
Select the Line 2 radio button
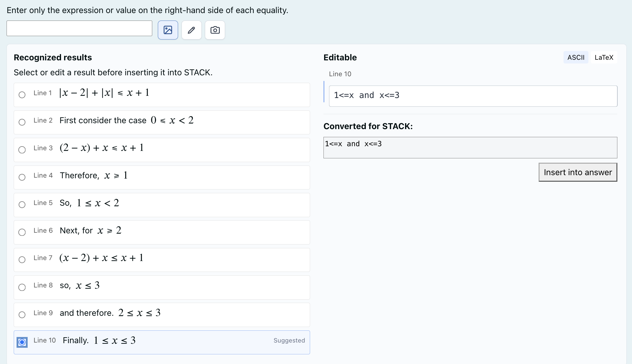click(x=22, y=122)
